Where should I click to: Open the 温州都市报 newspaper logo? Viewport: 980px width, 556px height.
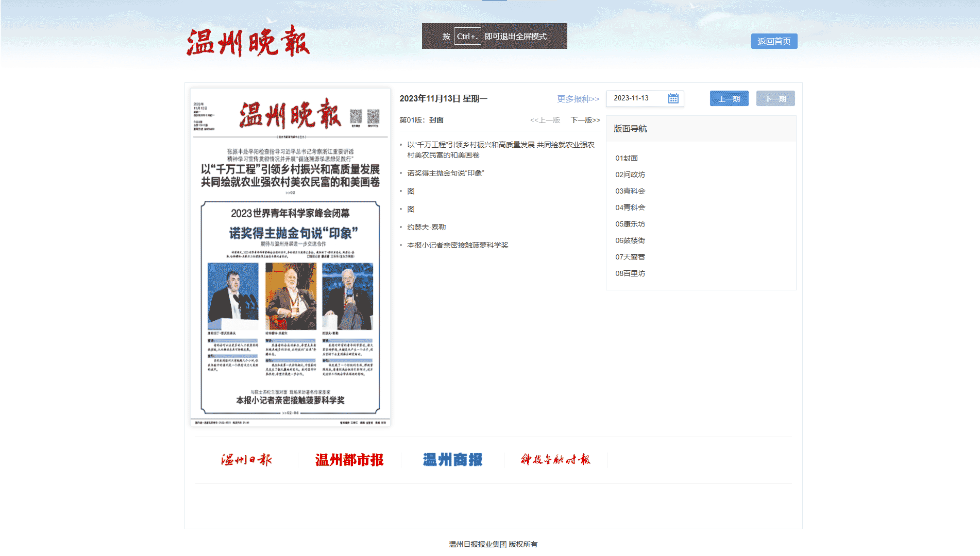[349, 460]
